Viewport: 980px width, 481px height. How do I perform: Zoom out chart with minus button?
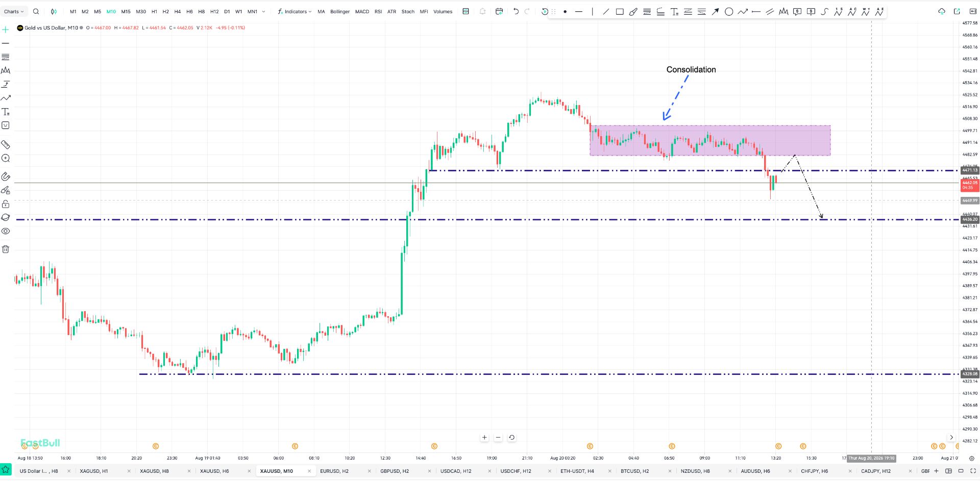(x=498, y=437)
